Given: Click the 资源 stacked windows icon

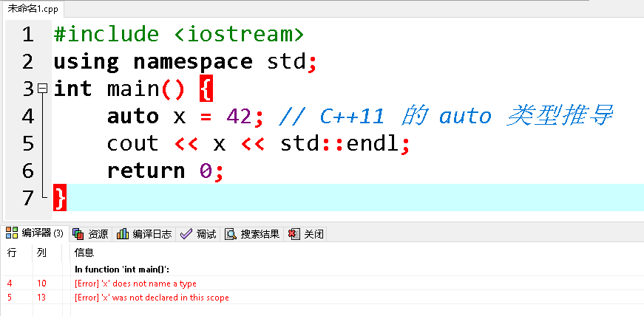Looking at the screenshot, I should (78, 234).
